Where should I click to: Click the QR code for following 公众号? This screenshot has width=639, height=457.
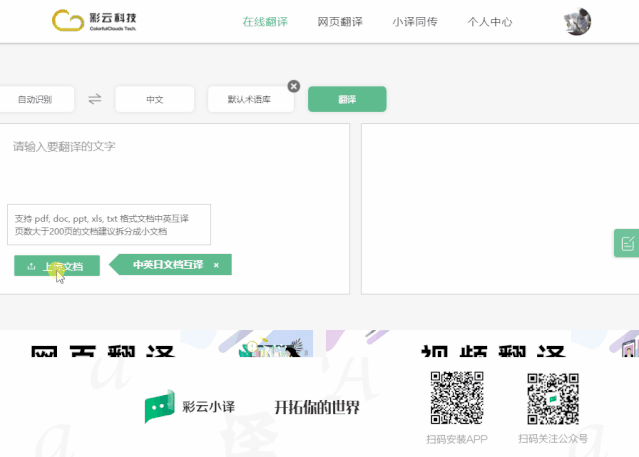click(553, 398)
